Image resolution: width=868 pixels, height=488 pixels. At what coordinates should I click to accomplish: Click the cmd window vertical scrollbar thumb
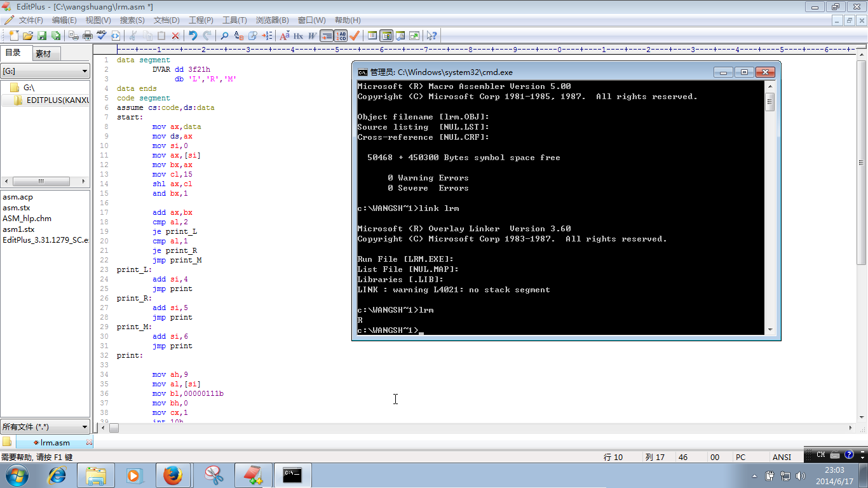(770, 102)
